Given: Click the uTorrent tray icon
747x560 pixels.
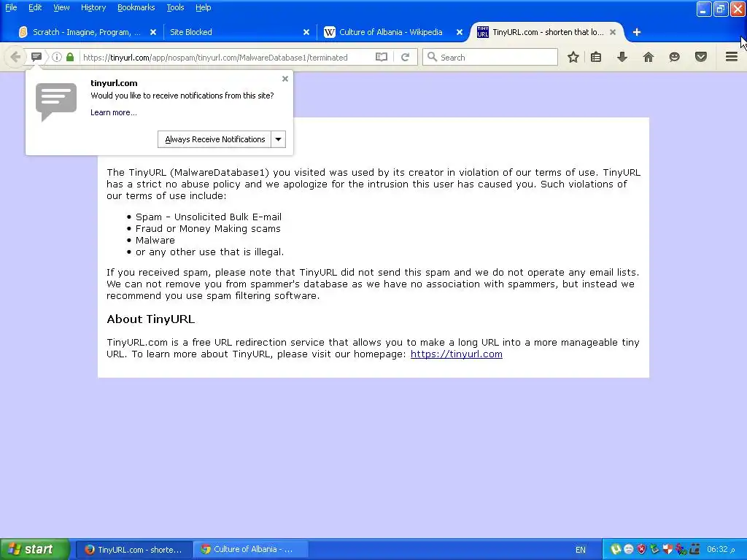Looking at the screenshot, I should click(x=616, y=550).
